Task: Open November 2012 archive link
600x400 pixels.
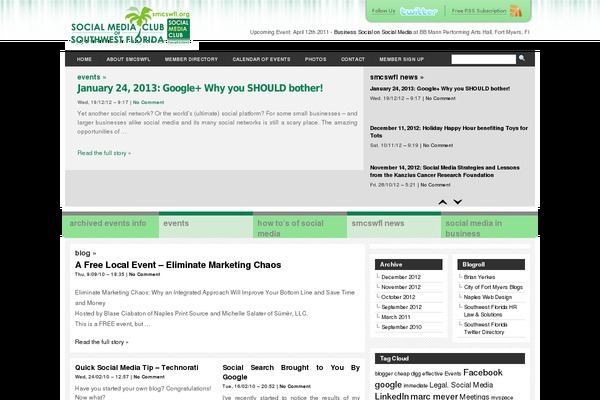Action: 401,287
